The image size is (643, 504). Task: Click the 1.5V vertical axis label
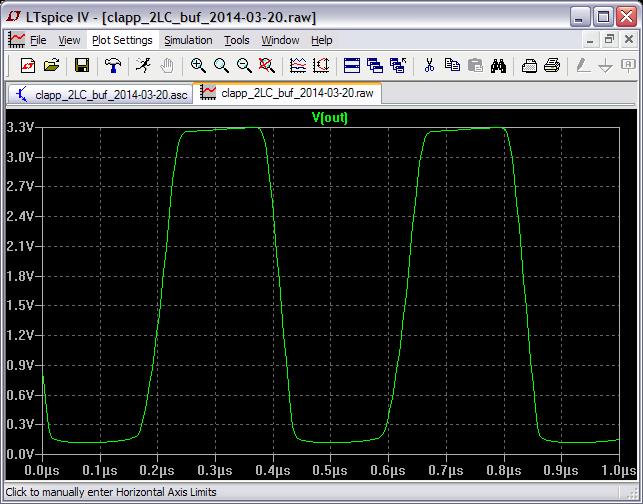coord(20,306)
